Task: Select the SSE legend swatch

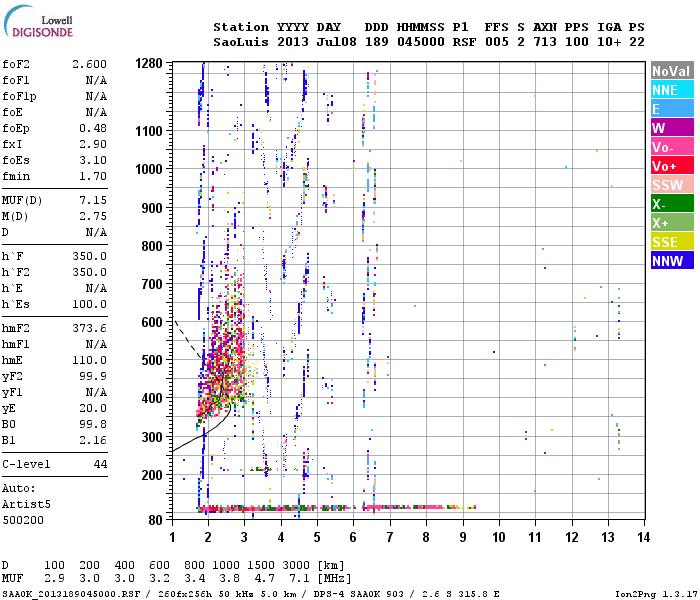Action: coord(672,242)
